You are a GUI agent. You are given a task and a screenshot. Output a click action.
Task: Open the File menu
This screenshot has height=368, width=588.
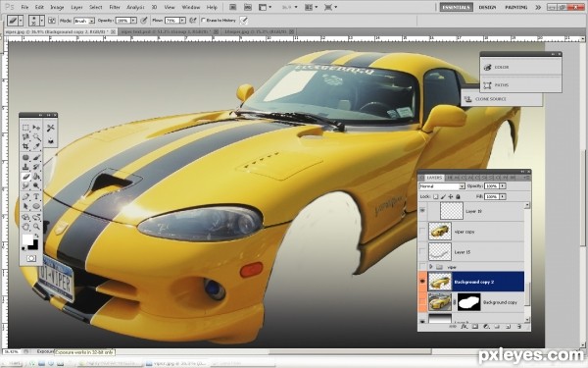(24, 7)
